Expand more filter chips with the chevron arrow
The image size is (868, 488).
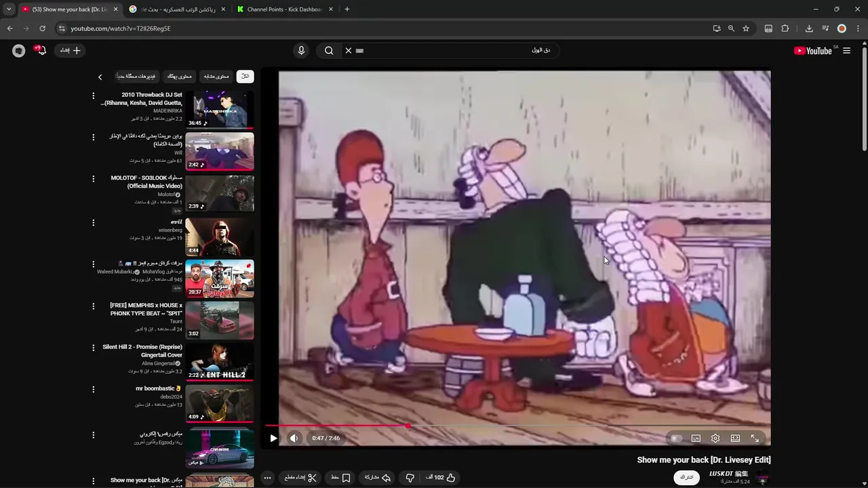(100, 77)
